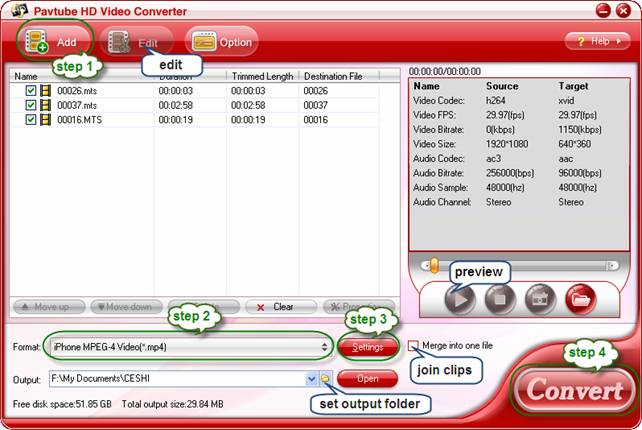Viewport: 642px width, 430px height.
Task: Click the Audio Codec target aac value
Action: (566, 159)
